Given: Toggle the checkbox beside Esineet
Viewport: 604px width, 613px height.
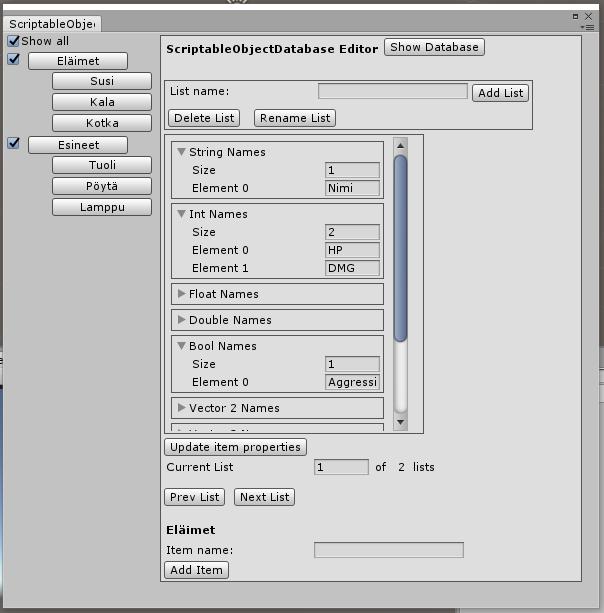Looking at the screenshot, I should [14, 143].
